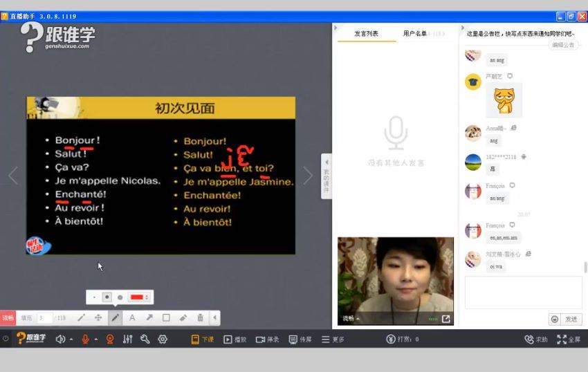Select the eraser tool
This screenshot has width=588, height=372.
pos(183,318)
